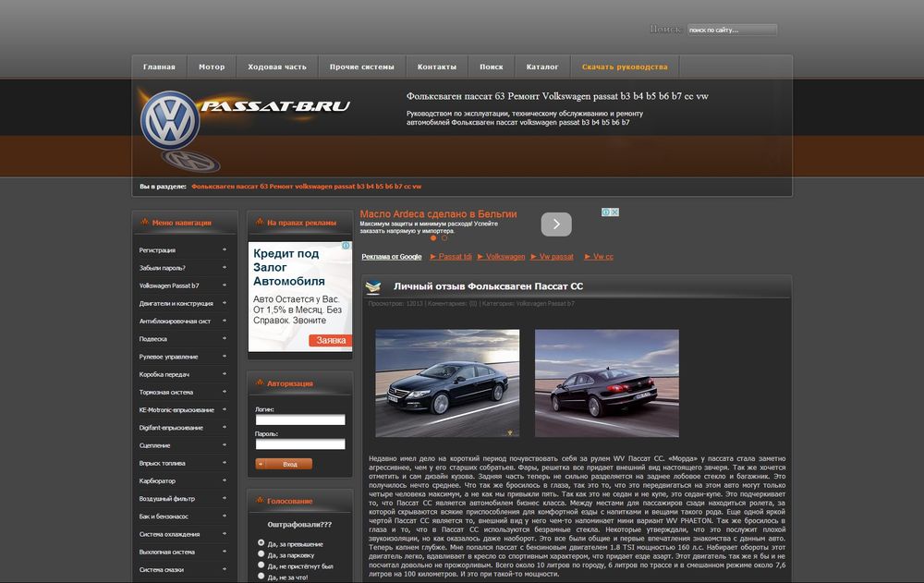Viewport: 924px width, 583px height.
Task: Select the 'Да, за парковку' poll option
Action: coord(261,554)
